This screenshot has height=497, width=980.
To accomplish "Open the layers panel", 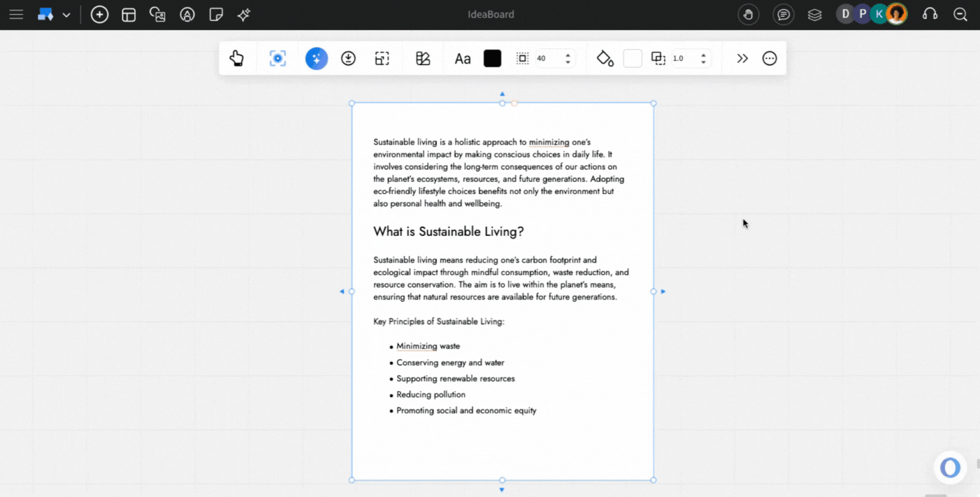I will pos(815,15).
